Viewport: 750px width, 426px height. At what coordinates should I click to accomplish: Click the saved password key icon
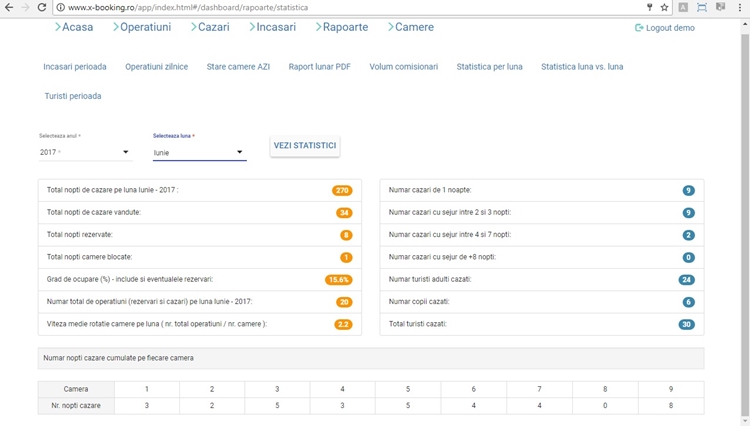648,7
